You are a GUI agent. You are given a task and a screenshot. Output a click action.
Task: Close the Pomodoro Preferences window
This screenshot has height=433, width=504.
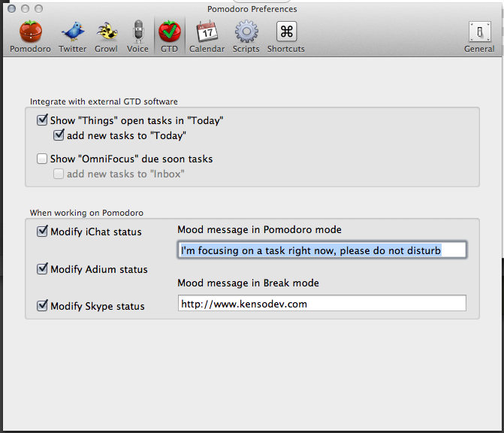click(x=11, y=9)
